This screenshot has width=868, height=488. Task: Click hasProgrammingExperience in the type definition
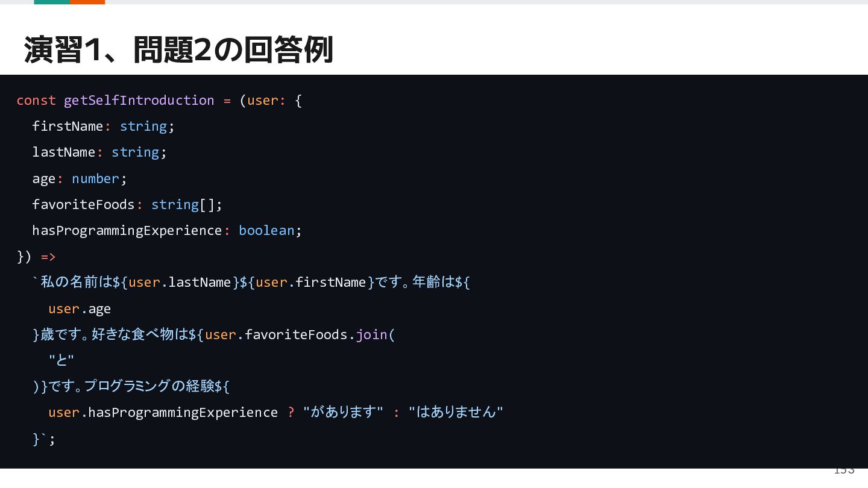(x=127, y=230)
